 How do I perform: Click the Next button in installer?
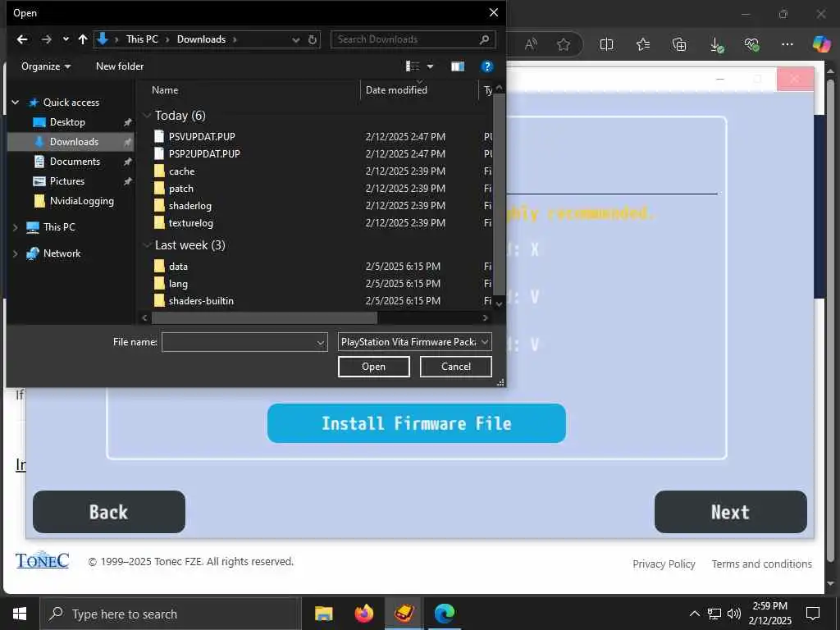[730, 512]
